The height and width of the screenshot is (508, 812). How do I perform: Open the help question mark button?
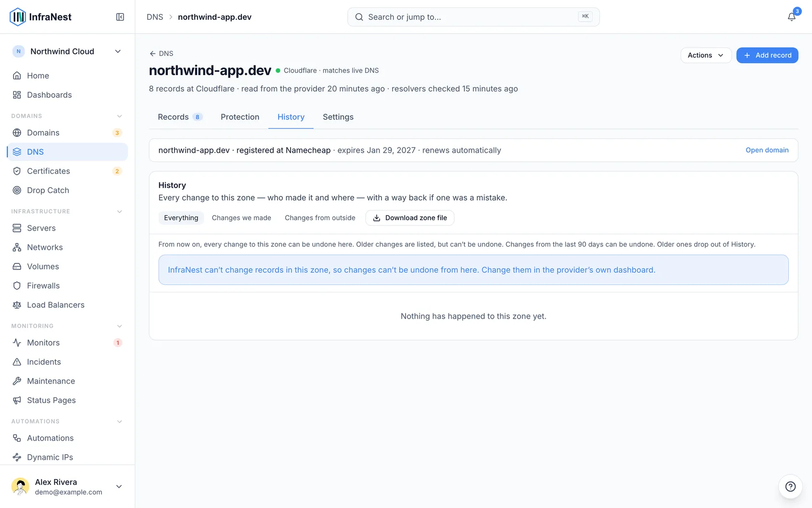[790, 486]
